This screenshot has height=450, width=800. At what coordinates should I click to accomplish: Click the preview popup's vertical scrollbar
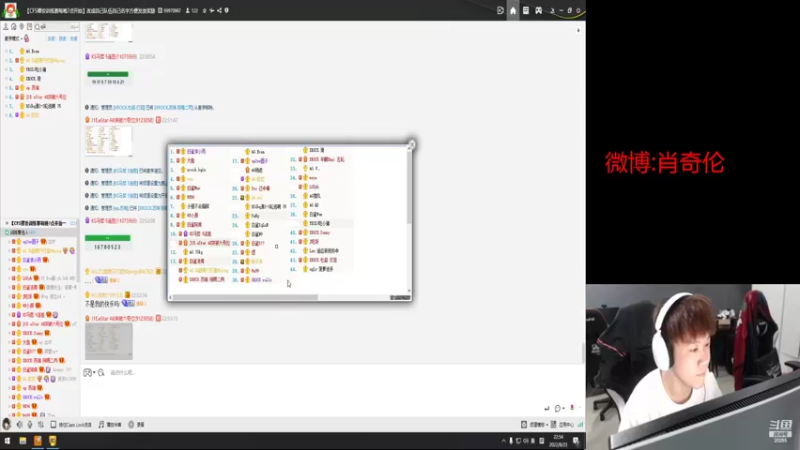point(409,189)
